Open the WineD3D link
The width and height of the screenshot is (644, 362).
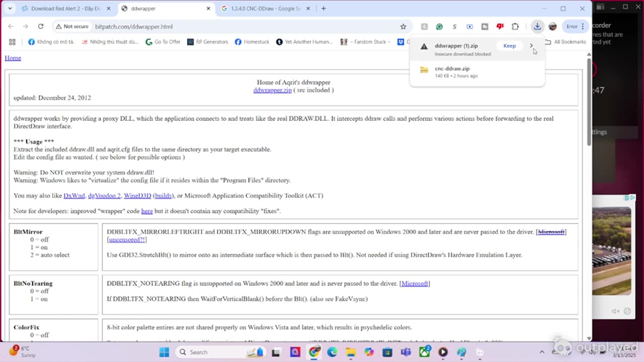click(137, 196)
